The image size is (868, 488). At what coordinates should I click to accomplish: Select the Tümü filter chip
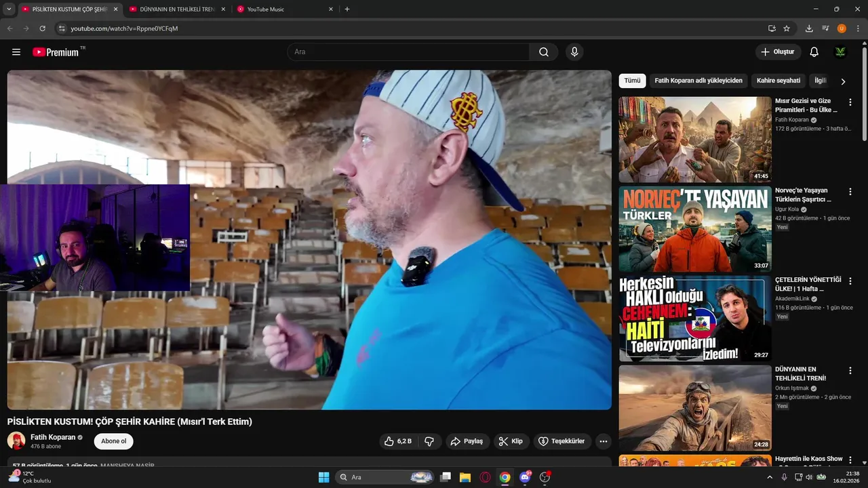click(x=632, y=81)
